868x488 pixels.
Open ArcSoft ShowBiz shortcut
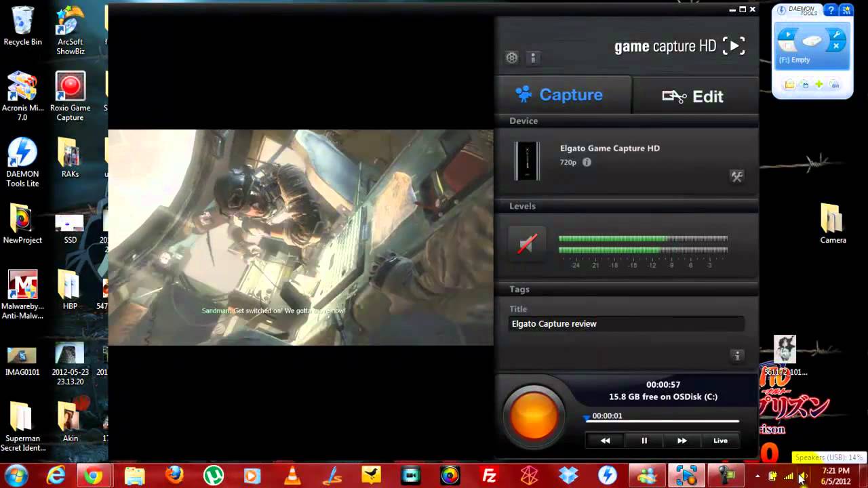coord(70,30)
